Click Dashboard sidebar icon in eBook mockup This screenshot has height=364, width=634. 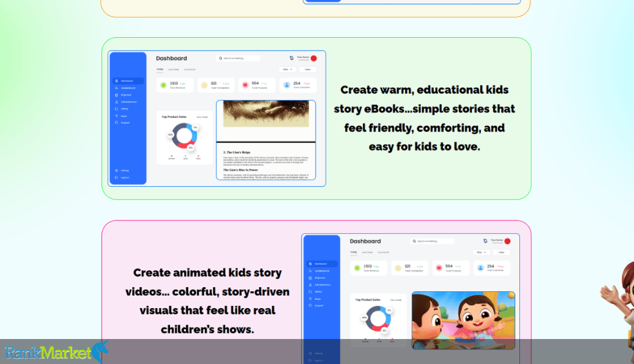click(117, 81)
